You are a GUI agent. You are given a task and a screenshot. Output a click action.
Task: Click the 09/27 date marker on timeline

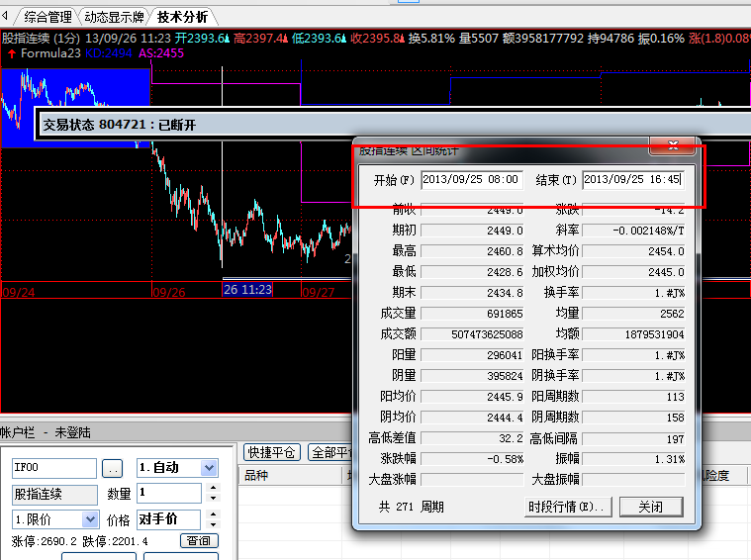[x=318, y=293]
